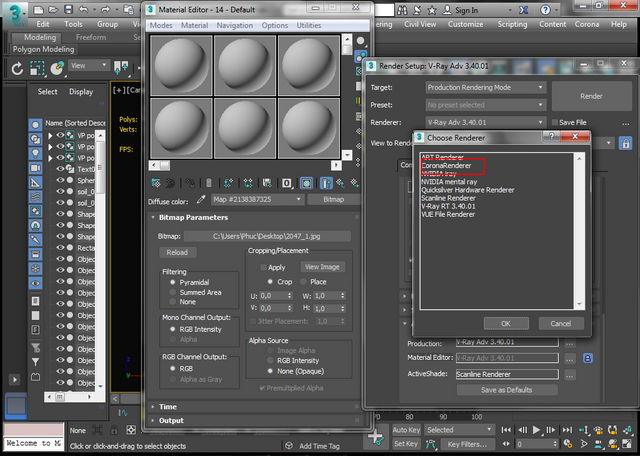Click the Get Material icon in Material Editor
The height and width of the screenshot is (456, 640).
(156, 183)
